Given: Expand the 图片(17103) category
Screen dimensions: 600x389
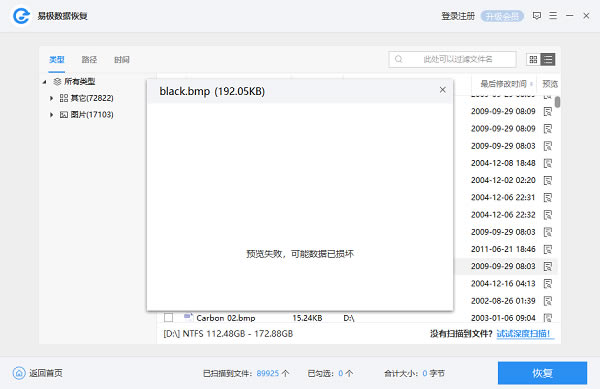Looking at the screenshot, I should (51, 115).
